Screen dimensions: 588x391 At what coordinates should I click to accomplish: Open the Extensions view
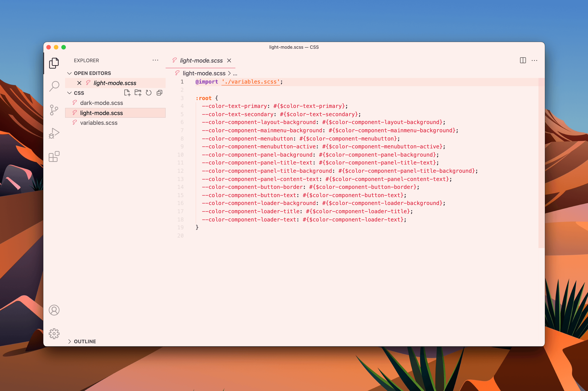(x=54, y=157)
